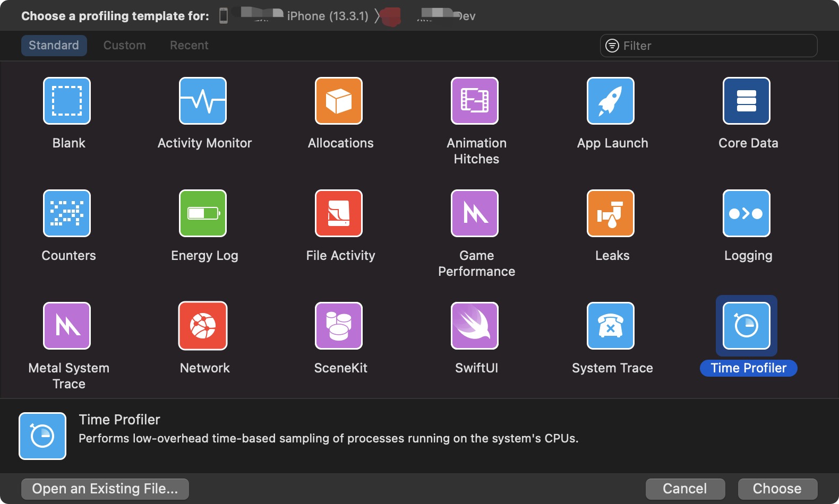Choose the Game Performance template icon

click(475, 213)
